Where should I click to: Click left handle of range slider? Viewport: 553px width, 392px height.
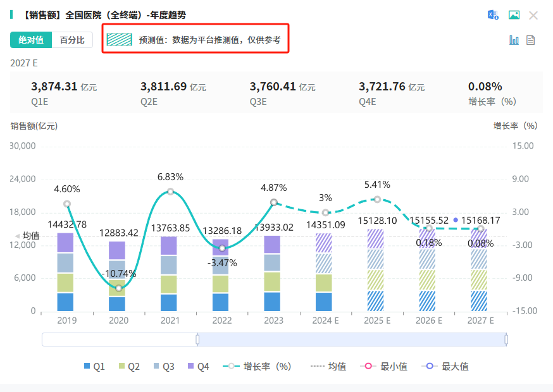point(197,340)
